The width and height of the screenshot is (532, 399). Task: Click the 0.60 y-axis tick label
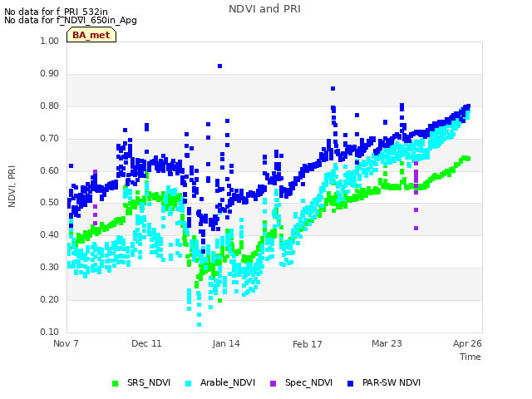pyautogui.click(x=50, y=170)
